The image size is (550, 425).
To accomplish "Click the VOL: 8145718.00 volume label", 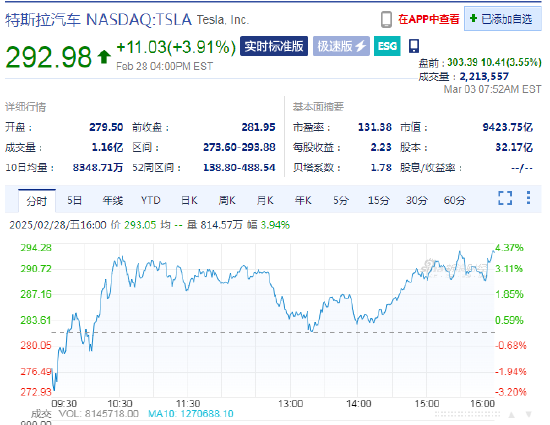I will coord(99,414).
